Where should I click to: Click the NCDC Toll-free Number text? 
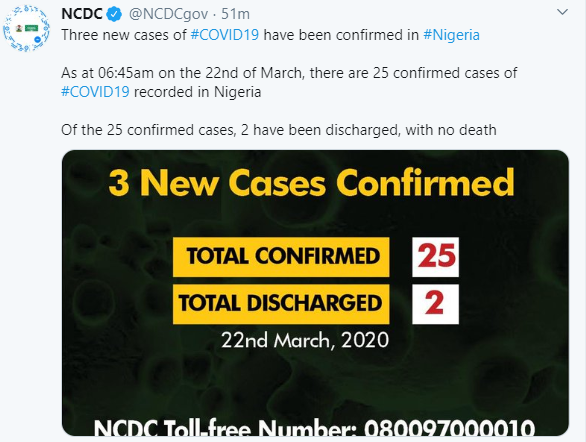click(314, 427)
